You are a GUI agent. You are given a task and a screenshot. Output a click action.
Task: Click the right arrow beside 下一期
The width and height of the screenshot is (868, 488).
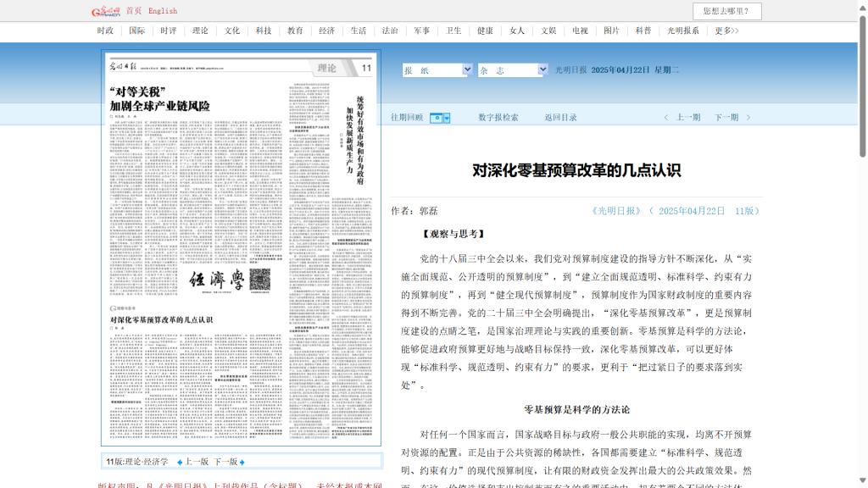tap(748, 118)
